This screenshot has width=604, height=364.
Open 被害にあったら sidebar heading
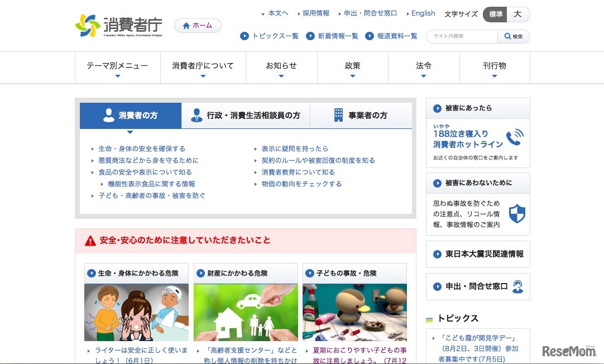478,108
